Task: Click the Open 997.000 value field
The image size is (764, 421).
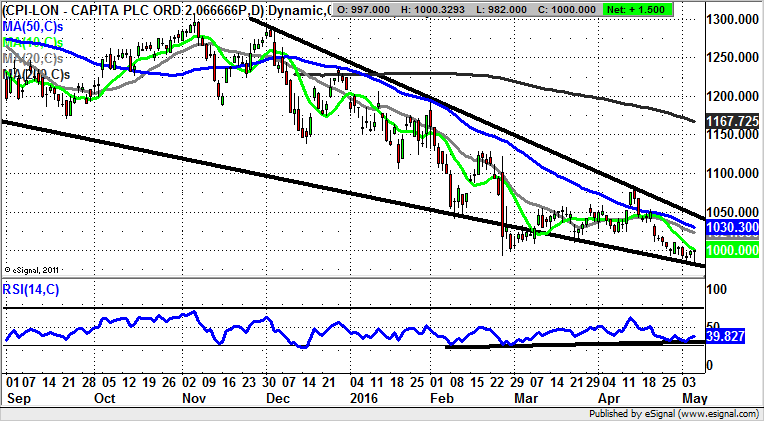Action: [367, 10]
